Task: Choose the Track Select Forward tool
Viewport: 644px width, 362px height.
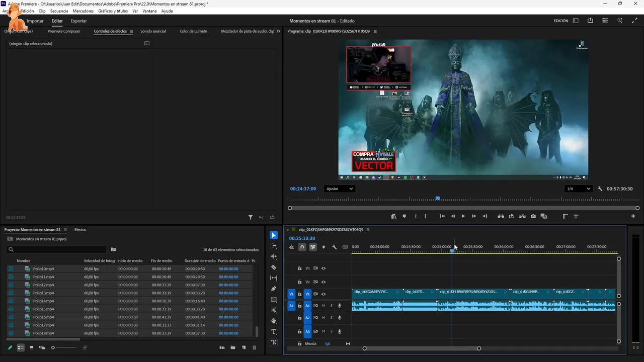Action: tap(274, 246)
